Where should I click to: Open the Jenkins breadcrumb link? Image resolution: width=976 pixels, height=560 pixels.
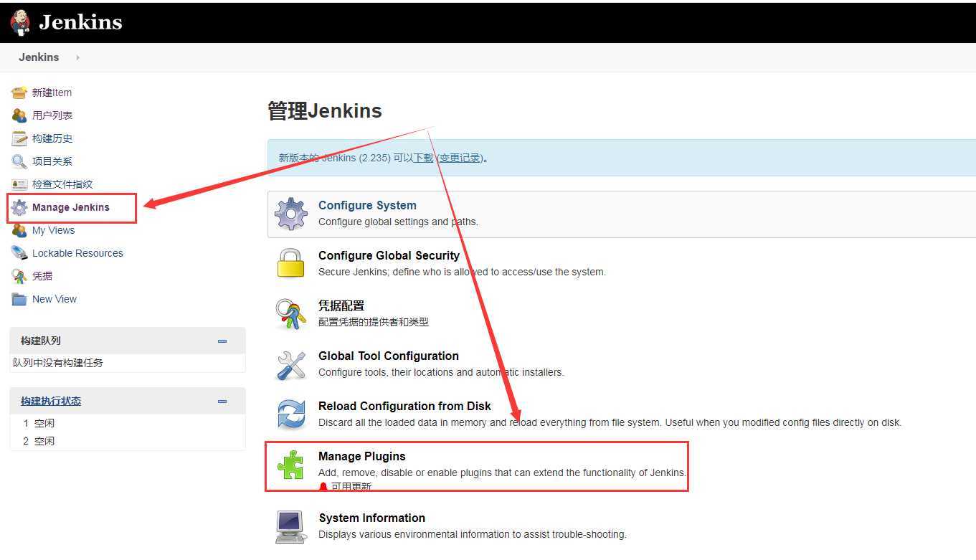pyautogui.click(x=39, y=57)
